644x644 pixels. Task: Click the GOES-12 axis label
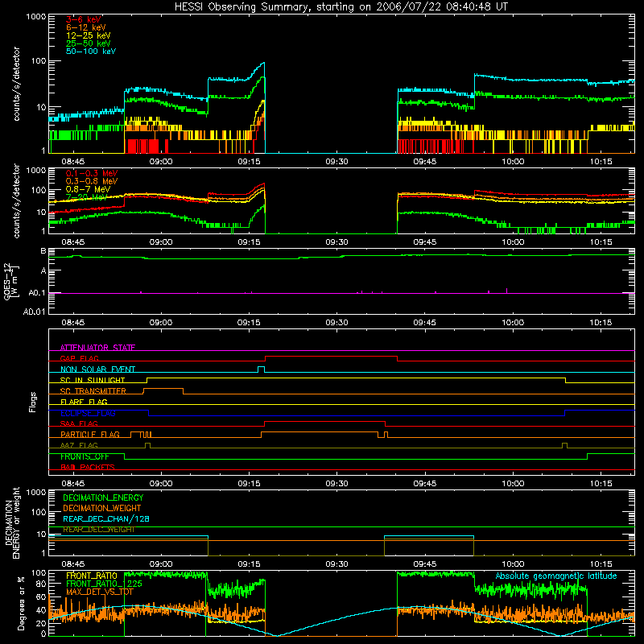click(11, 282)
